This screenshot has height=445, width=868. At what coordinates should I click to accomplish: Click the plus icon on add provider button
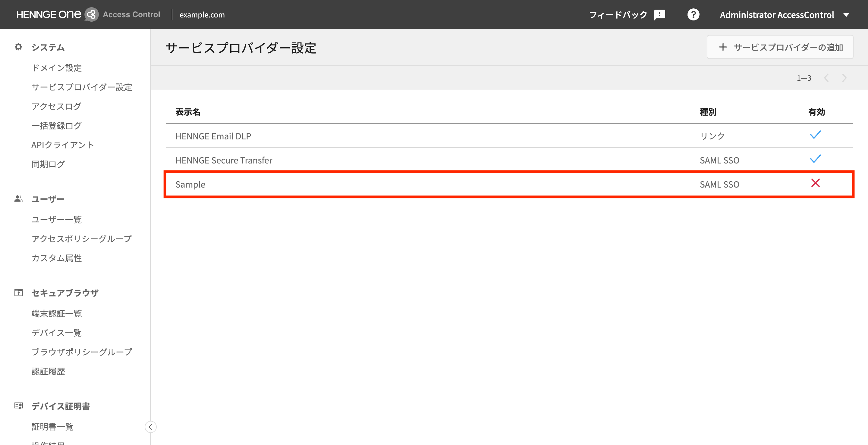click(722, 47)
